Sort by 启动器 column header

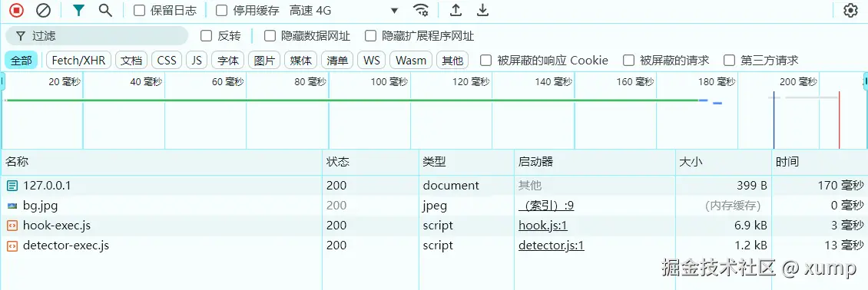(595, 162)
